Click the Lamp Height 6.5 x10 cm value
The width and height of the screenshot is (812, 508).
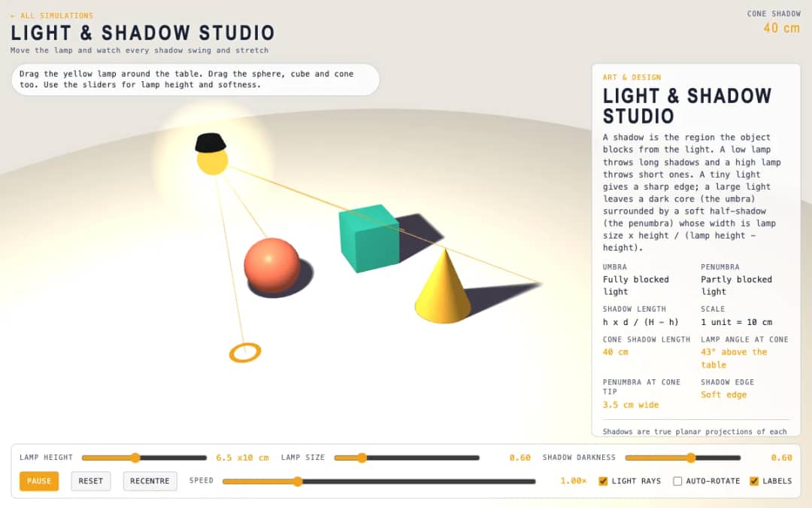242,458
